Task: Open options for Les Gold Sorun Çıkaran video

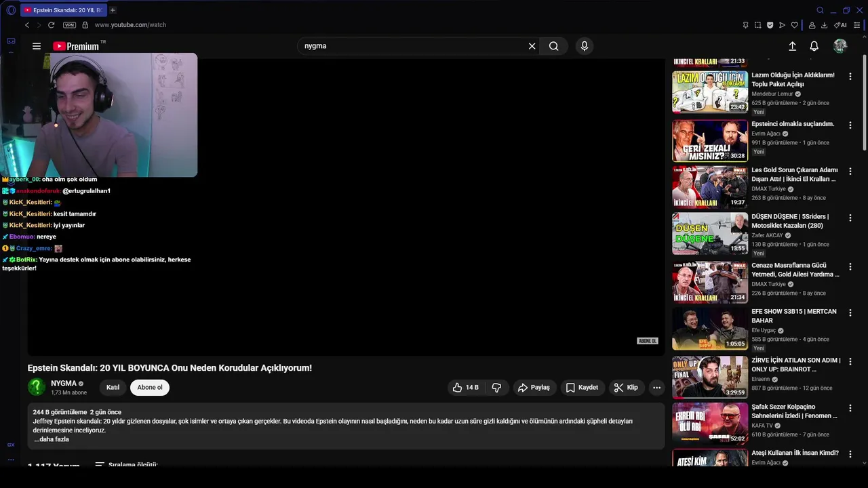Action: (850, 171)
